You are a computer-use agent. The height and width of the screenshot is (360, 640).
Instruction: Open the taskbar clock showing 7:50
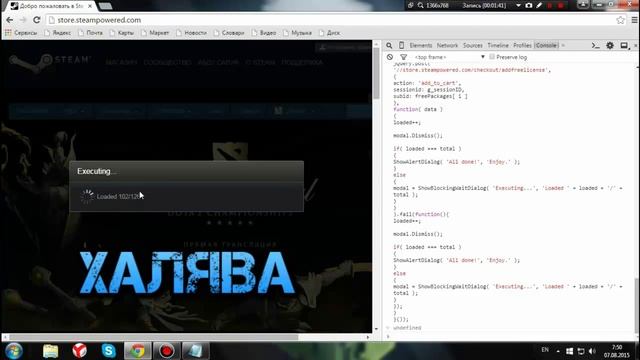click(x=617, y=351)
